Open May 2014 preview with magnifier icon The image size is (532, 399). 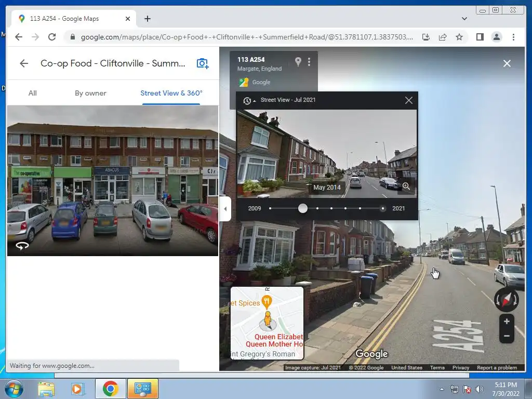pos(406,186)
